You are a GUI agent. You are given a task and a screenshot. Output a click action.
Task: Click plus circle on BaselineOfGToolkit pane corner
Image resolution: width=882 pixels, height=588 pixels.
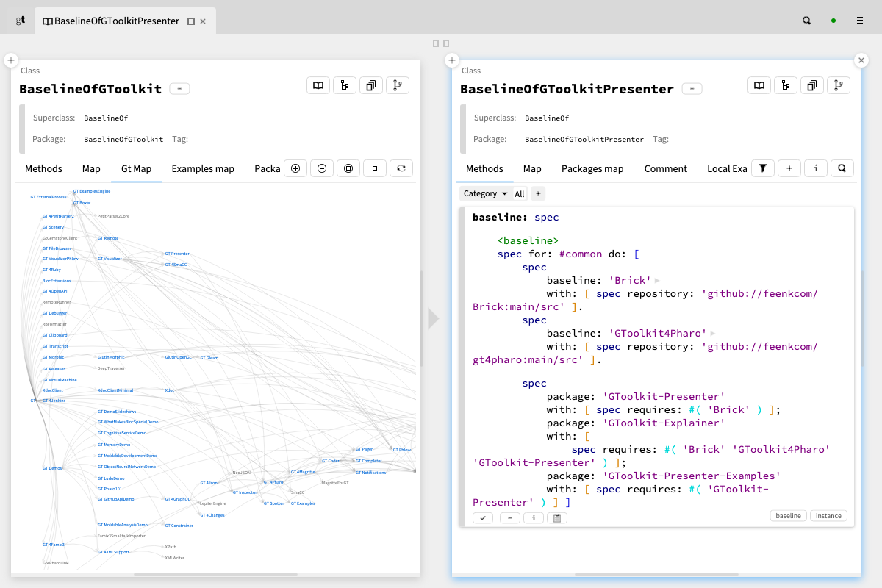[11, 60]
